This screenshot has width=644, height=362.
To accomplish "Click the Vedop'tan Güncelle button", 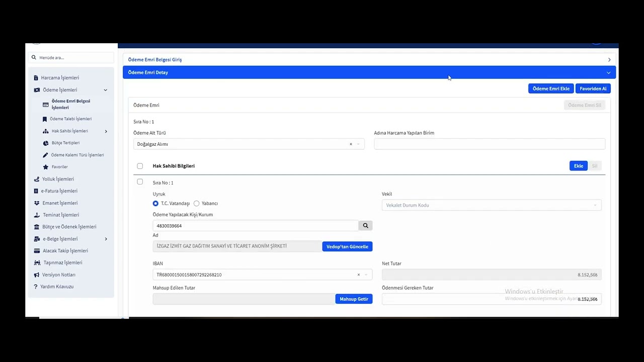I will coord(347,246).
